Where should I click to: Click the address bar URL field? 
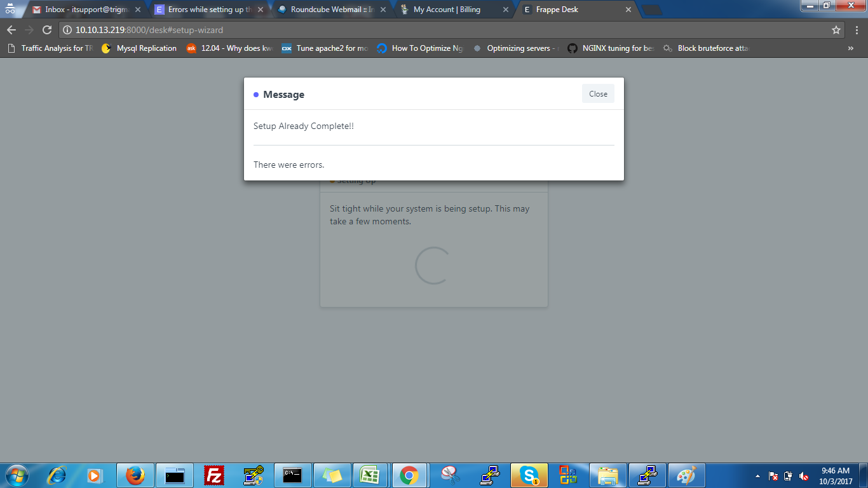[x=445, y=30]
